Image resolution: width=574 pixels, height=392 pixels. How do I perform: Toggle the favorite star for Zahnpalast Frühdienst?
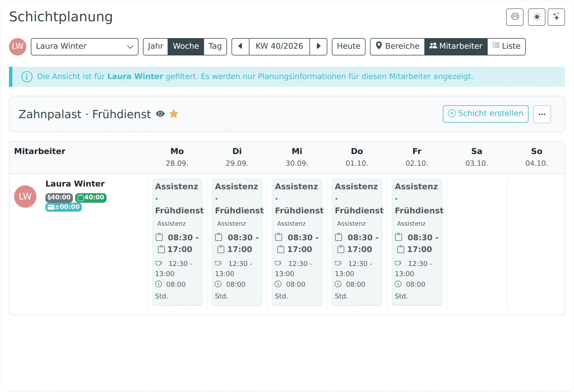pyautogui.click(x=174, y=114)
